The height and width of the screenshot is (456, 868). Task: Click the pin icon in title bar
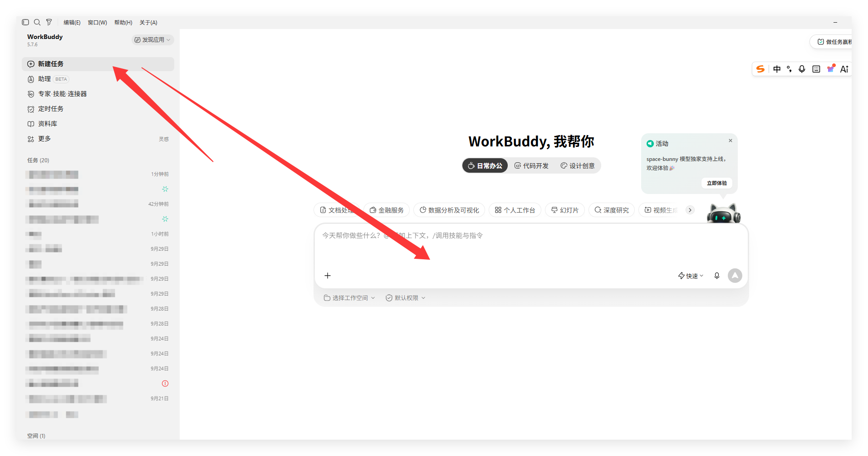49,22
